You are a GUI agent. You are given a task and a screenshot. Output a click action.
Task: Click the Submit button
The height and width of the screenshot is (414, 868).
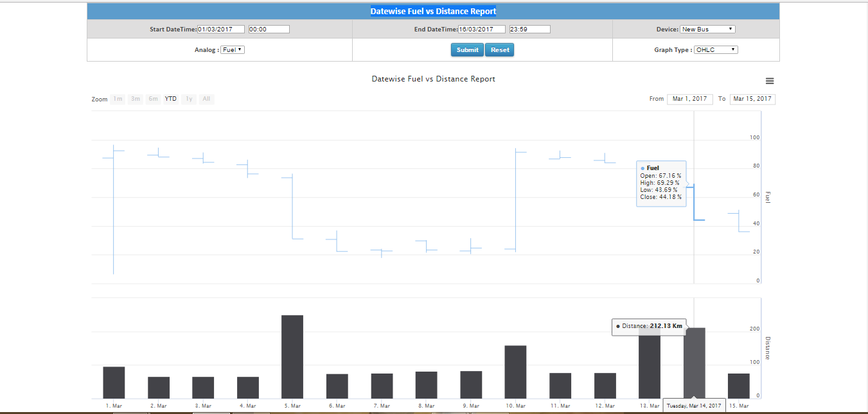pyautogui.click(x=467, y=50)
